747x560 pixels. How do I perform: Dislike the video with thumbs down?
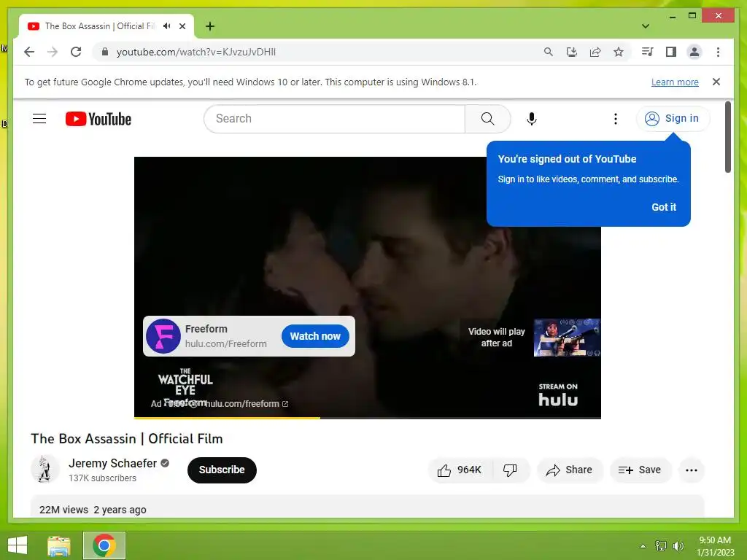[510, 470]
